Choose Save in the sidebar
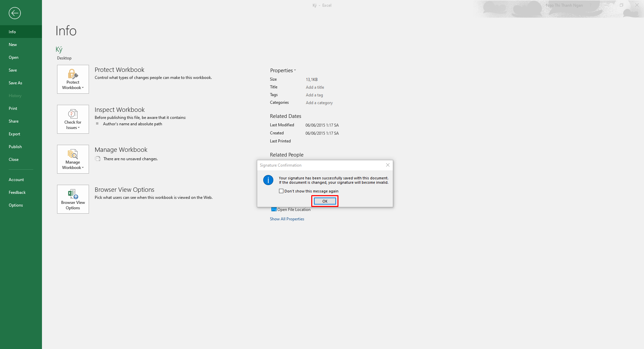Image resolution: width=644 pixels, height=349 pixels. tap(21, 70)
